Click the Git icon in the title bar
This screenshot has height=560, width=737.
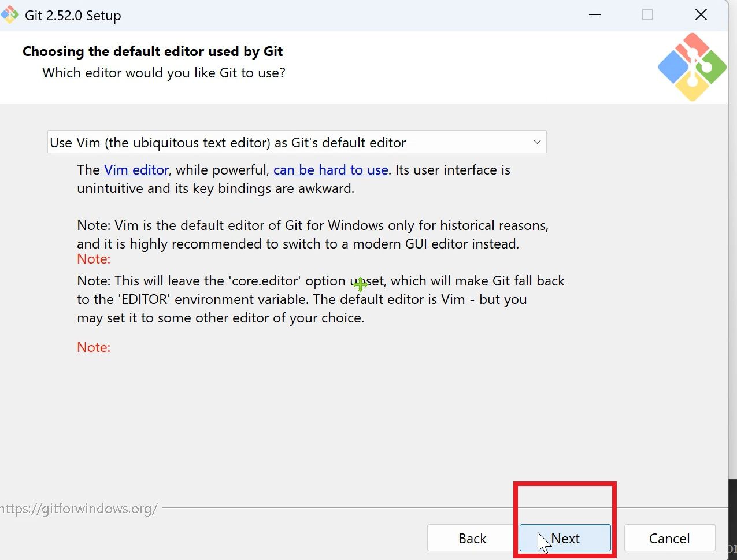tap(10, 15)
